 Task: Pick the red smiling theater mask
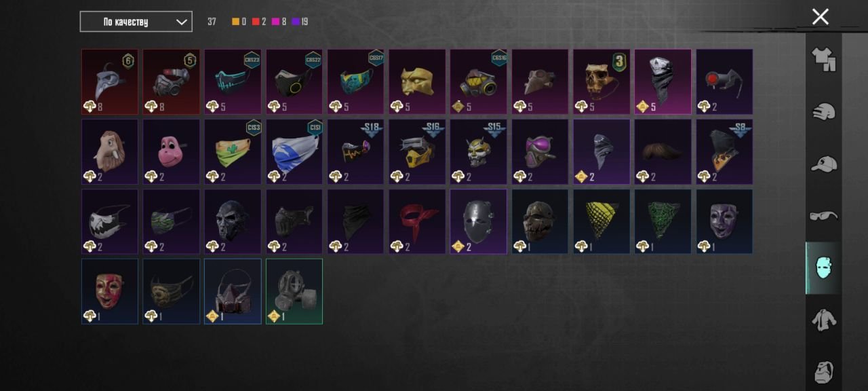[110, 291]
